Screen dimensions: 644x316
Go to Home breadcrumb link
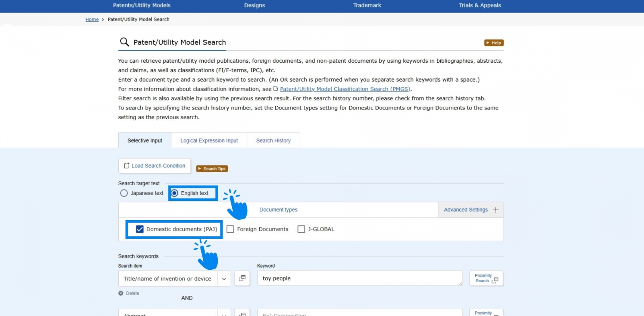click(x=92, y=19)
